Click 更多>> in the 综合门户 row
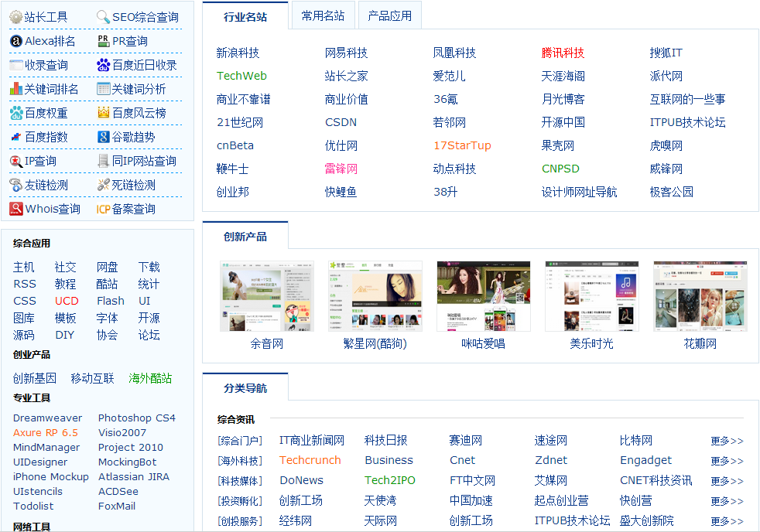 (x=727, y=441)
